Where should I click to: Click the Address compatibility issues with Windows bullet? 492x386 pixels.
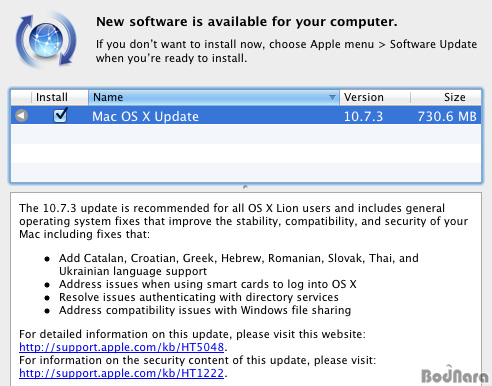point(205,310)
